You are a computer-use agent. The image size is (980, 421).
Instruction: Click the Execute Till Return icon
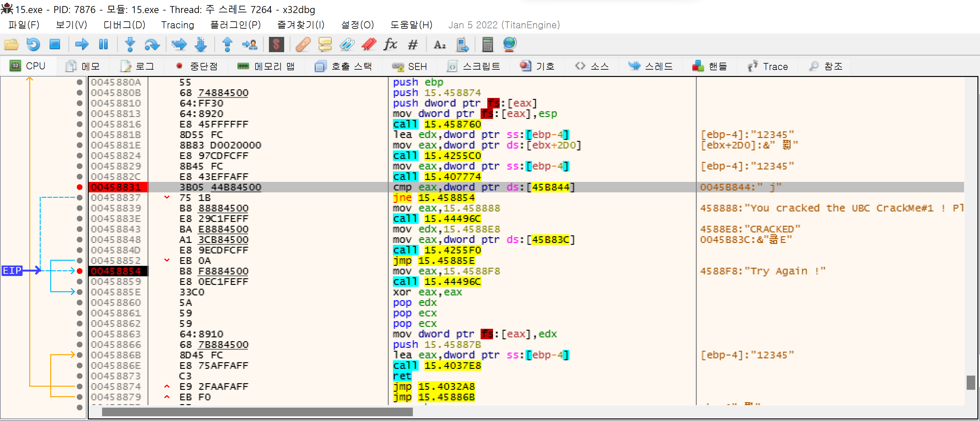click(x=228, y=45)
